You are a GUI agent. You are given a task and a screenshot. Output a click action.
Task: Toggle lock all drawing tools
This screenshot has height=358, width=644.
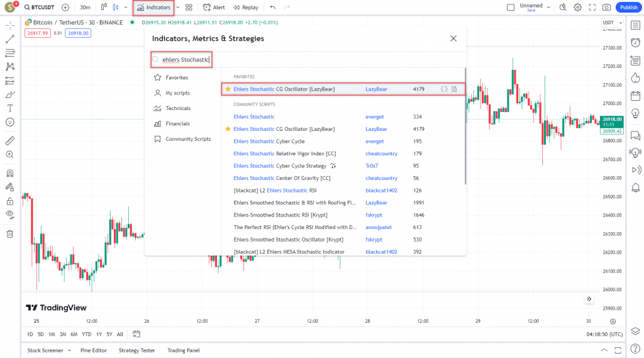click(10, 201)
